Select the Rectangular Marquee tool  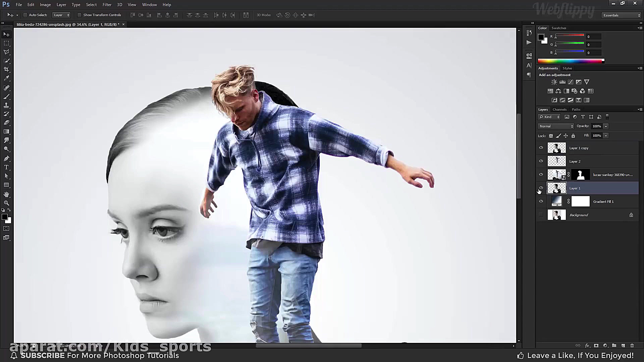click(6, 43)
